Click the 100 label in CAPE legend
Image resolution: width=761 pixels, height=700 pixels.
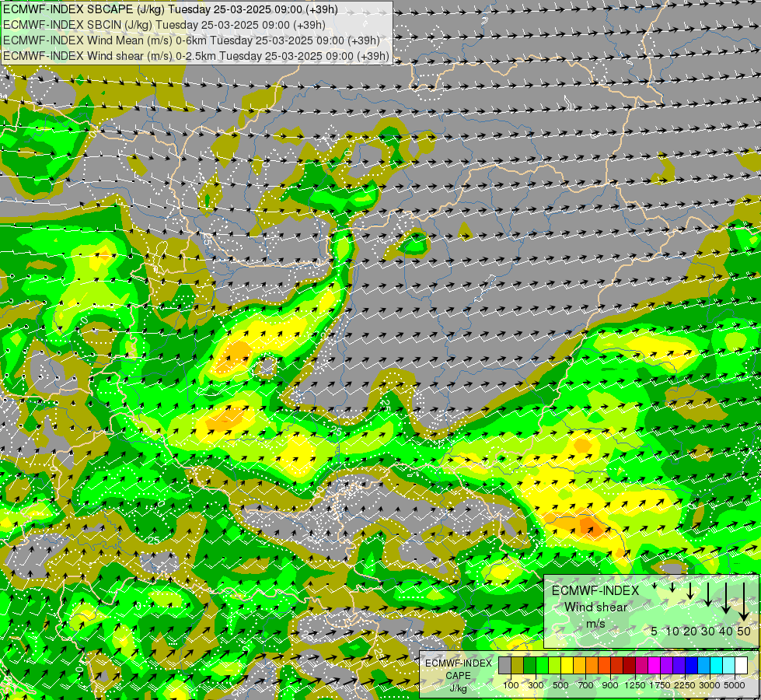tap(511, 685)
